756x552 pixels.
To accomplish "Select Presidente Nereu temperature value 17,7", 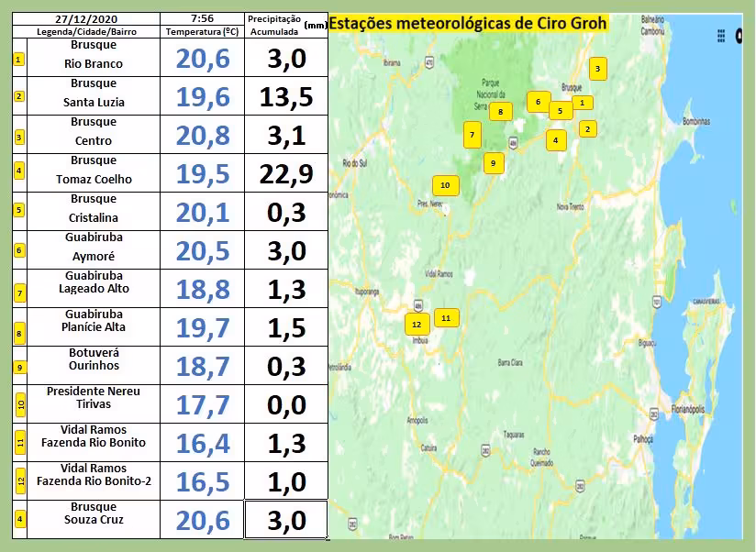I will [x=201, y=403].
